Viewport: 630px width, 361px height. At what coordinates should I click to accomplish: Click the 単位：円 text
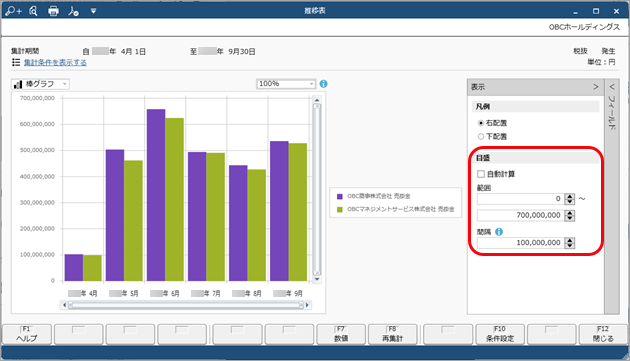601,62
